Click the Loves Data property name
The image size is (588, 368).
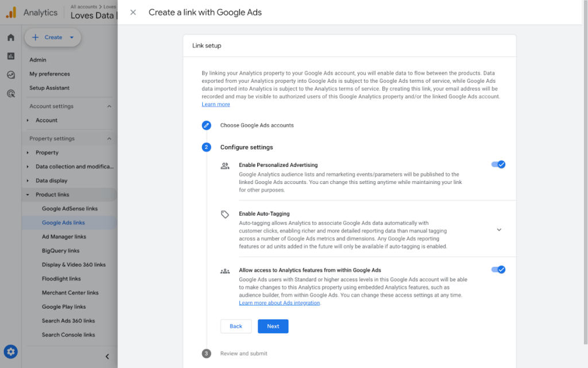[92, 16]
